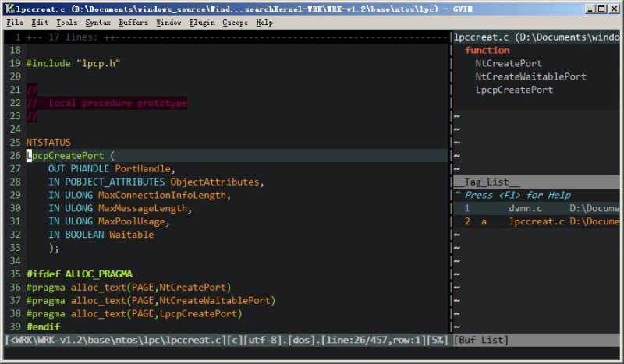Expand the folded 17 lines at line 1
Viewport: 624px width, 364px height.
pyautogui.click(x=226, y=37)
